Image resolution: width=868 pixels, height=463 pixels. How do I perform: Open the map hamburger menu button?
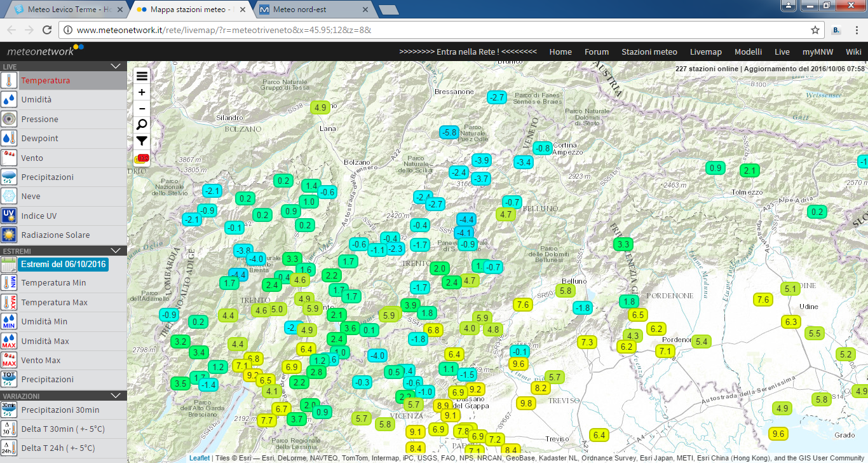(x=141, y=76)
